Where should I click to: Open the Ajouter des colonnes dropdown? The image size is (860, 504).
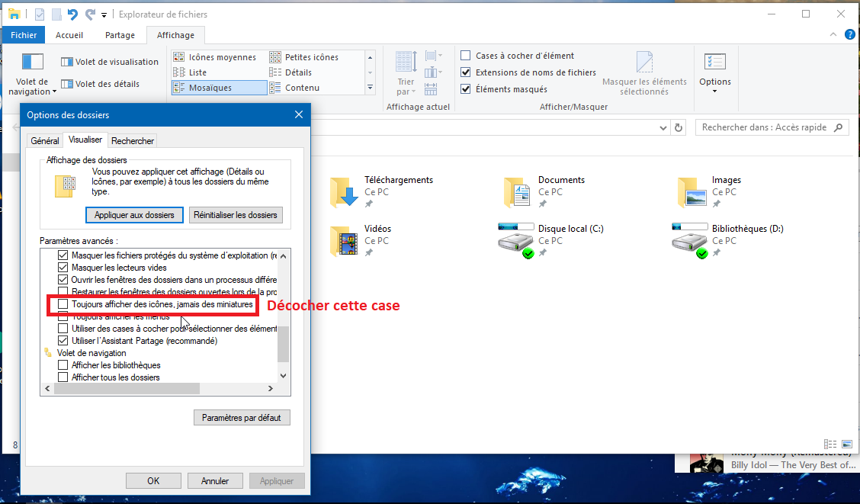[434, 72]
